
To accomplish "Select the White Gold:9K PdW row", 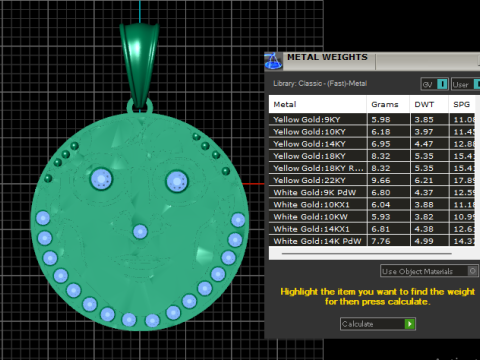I will [372, 192].
